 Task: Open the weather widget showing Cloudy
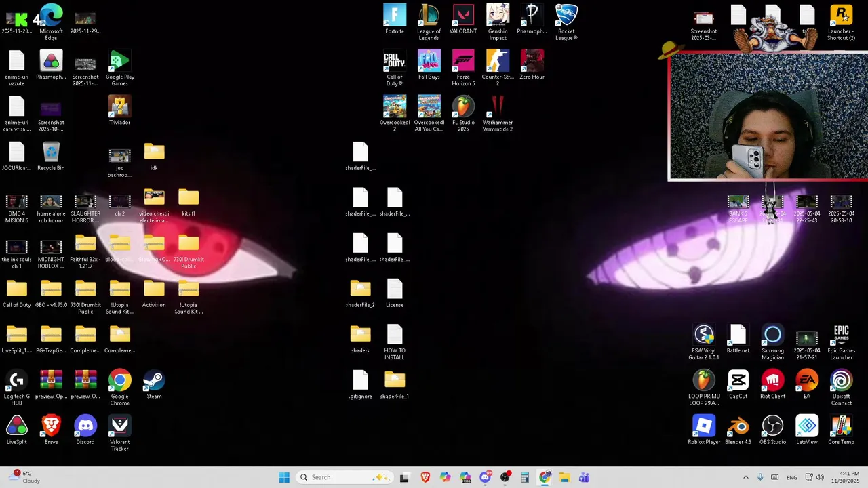(24, 477)
